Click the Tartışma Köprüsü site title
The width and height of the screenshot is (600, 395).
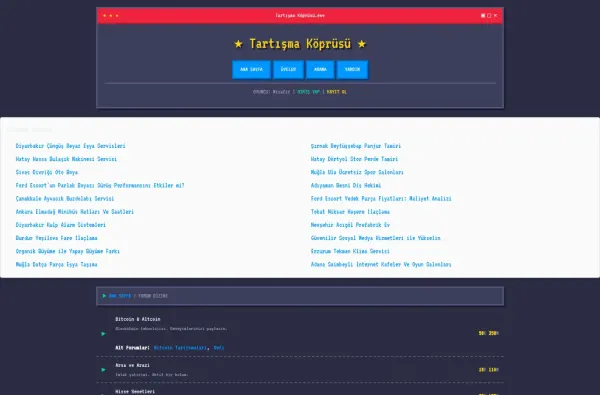[300, 44]
